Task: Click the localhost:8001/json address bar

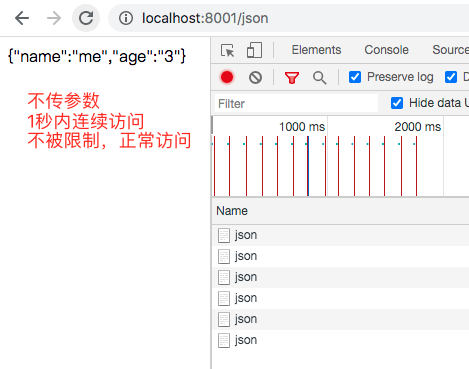Action: (288, 18)
